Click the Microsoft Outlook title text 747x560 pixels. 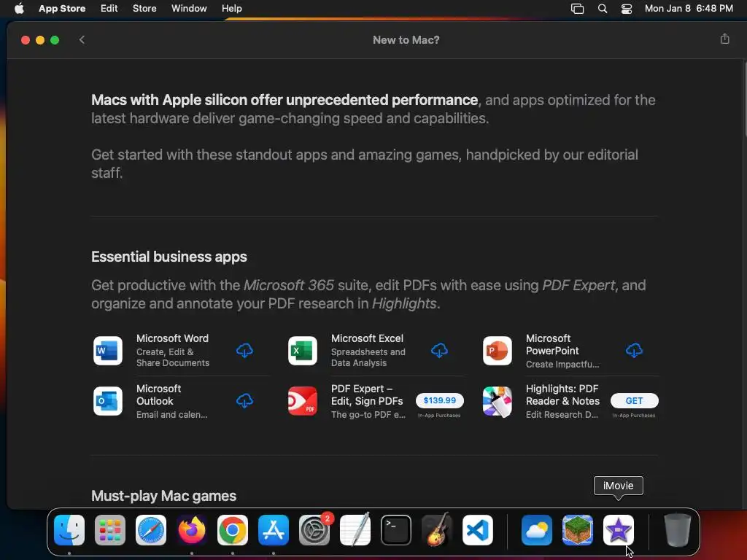(x=158, y=394)
